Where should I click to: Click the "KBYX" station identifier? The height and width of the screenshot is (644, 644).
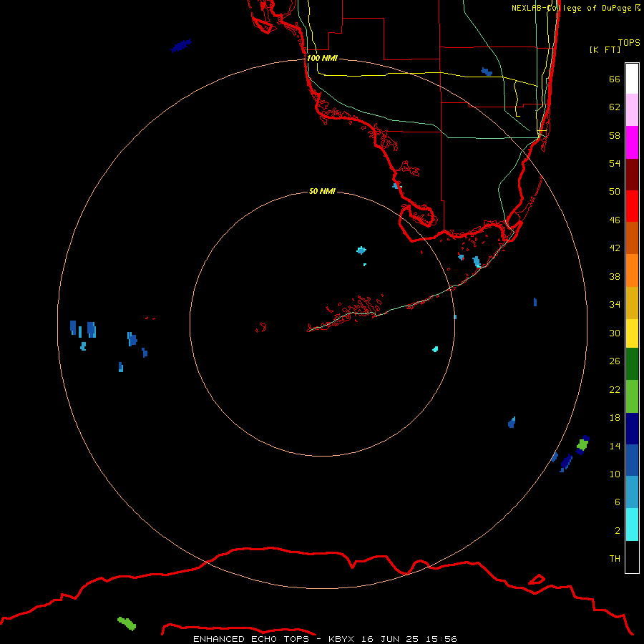(x=341, y=639)
